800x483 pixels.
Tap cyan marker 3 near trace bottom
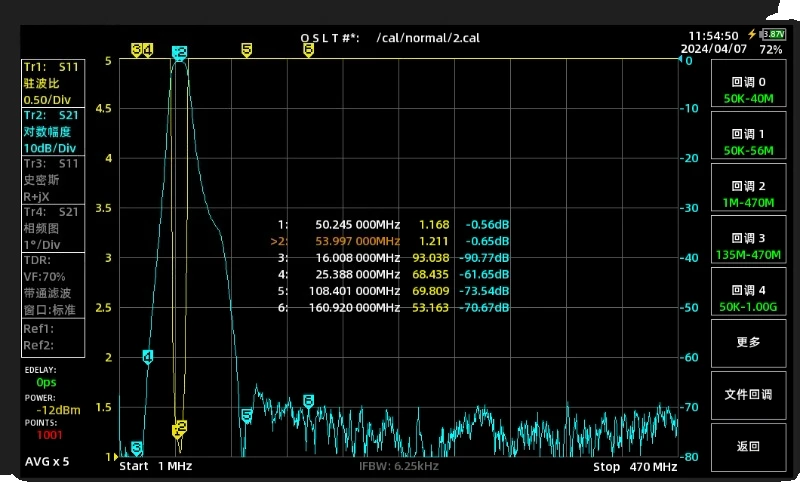136,448
